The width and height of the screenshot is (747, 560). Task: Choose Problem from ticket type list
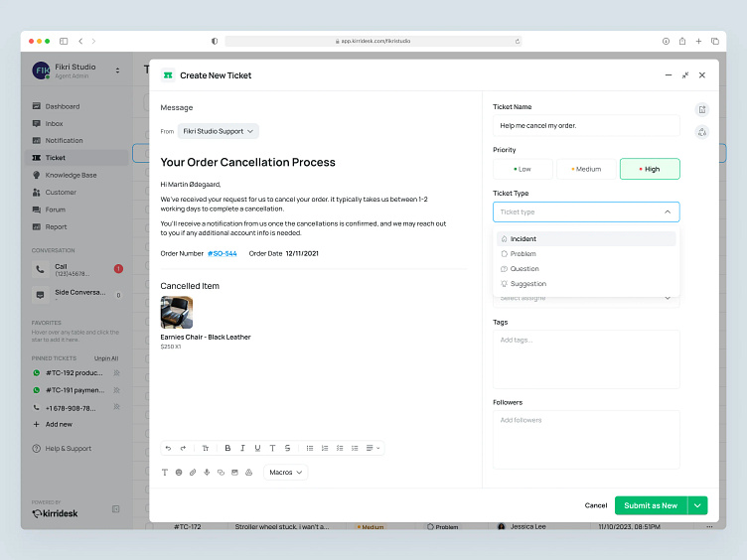tap(586, 254)
